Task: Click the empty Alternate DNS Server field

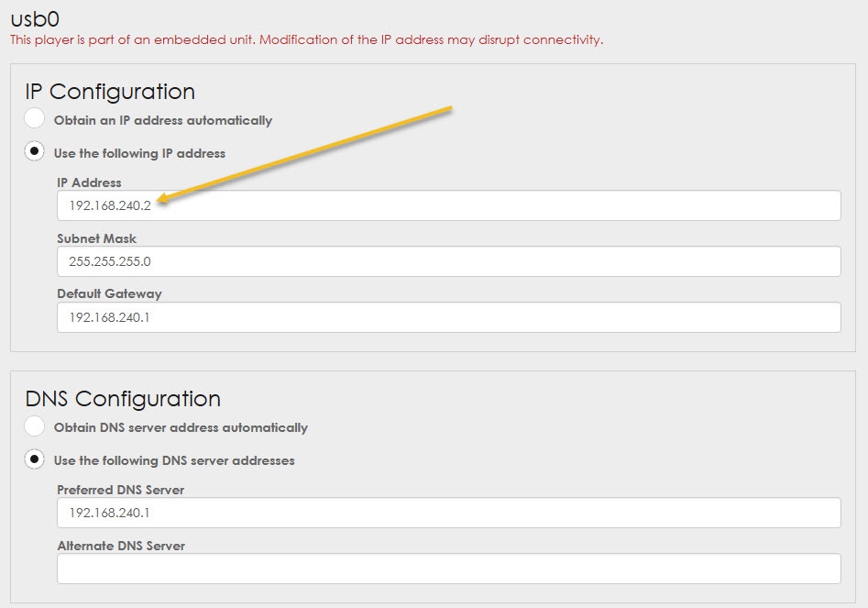Action: pos(448,569)
